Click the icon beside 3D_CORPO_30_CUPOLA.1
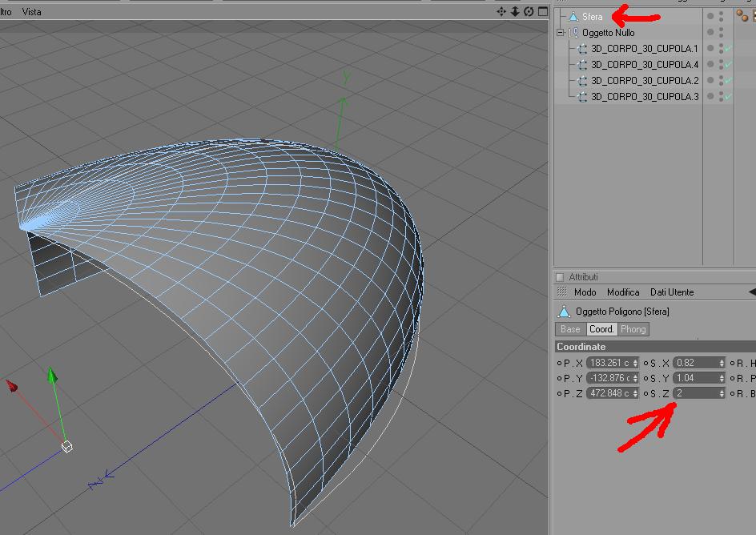 click(x=582, y=49)
